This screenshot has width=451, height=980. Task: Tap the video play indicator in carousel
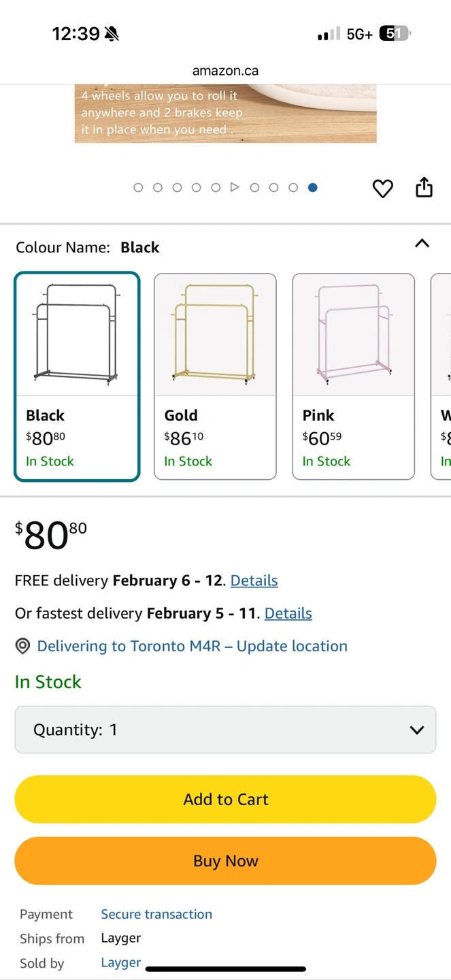tap(235, 187)
